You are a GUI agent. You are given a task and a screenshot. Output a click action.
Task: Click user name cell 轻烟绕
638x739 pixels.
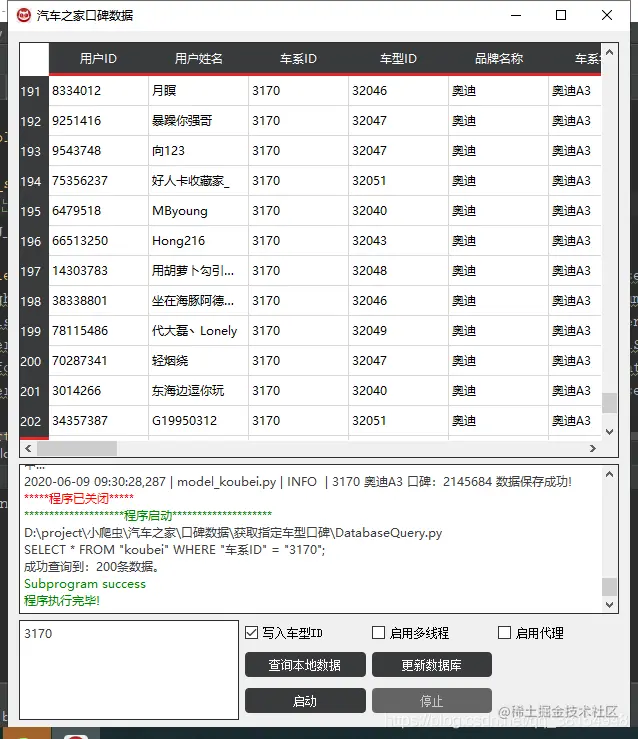click(198, 361)
